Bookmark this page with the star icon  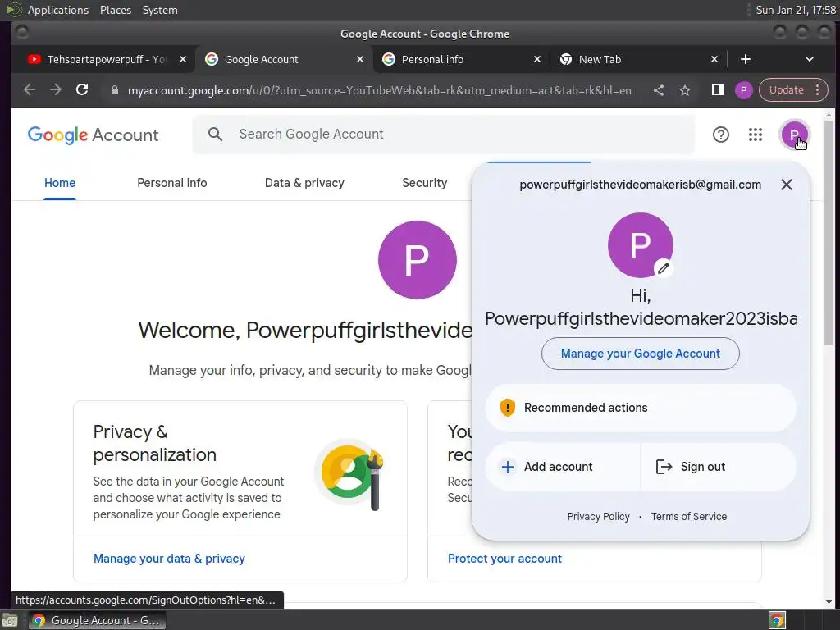(685, 90)
